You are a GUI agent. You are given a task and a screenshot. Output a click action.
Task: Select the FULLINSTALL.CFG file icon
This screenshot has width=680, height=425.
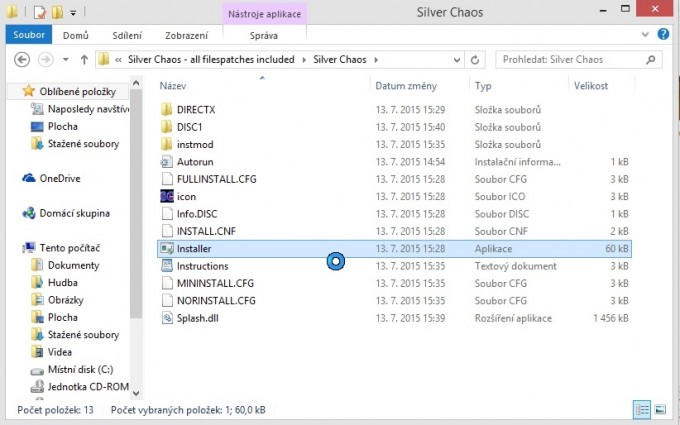167,179
